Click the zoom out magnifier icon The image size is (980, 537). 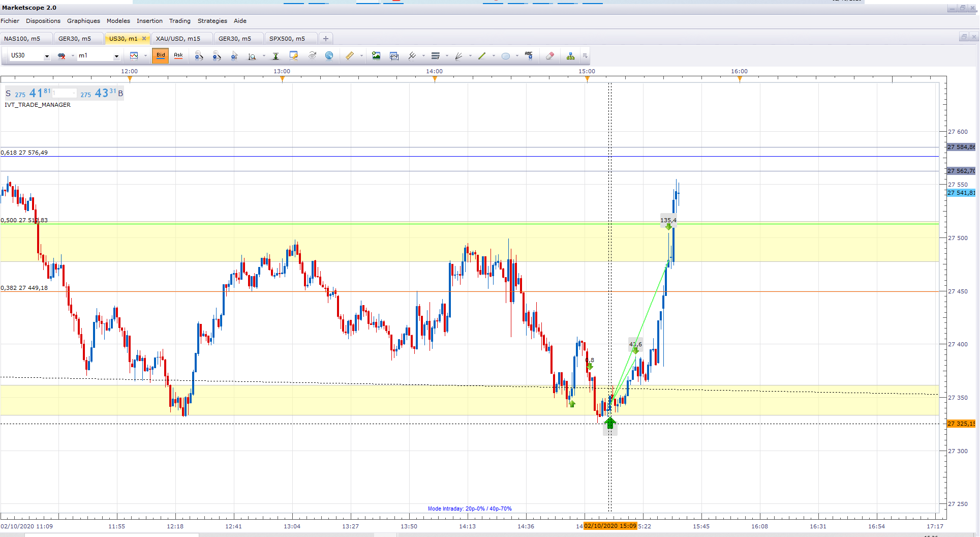click(x=217, y=56)
